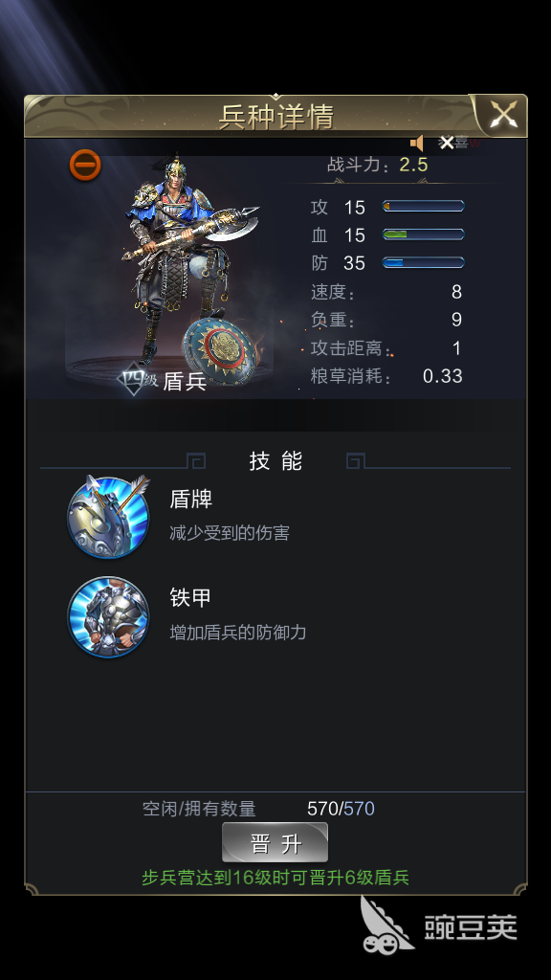Tap the 铁甲 skill name text
Viewport: 551px width, 980px height.
point(191,598)
